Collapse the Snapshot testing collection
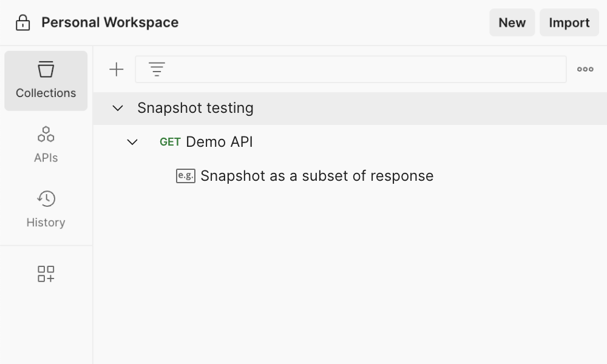This screenshot has width=607, height=364. 119,108
